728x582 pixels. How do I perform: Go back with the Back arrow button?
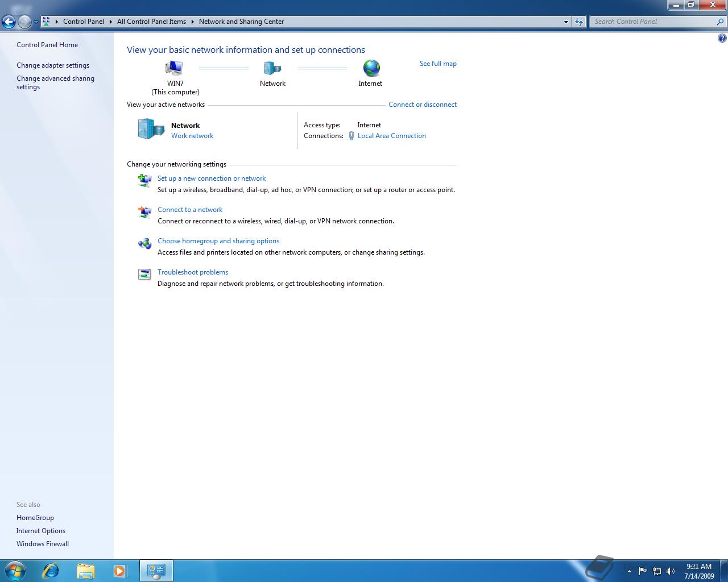pos(9,22)
